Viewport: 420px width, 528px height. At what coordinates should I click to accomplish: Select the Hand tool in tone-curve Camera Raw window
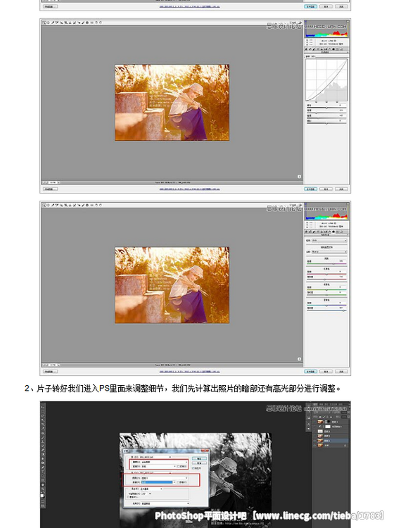pos(48,23)
